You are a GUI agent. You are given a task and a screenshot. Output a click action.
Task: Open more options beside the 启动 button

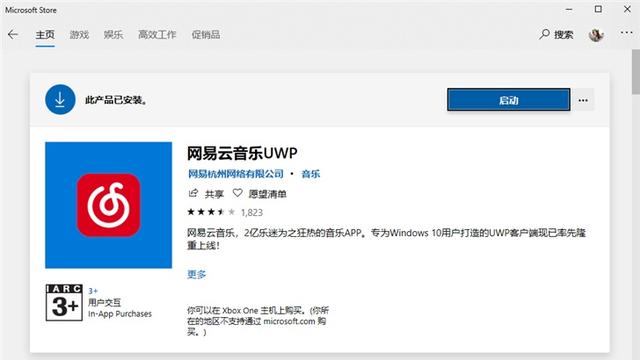coord(583,100)
